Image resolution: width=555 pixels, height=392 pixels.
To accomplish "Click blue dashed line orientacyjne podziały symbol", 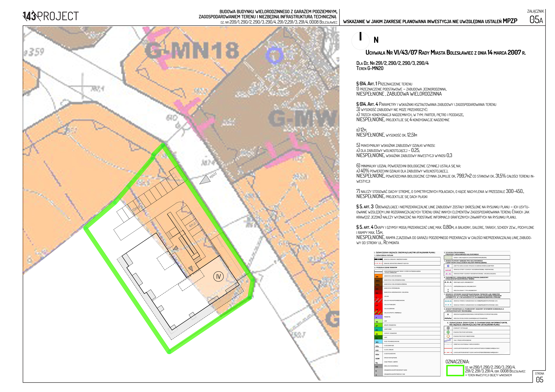I will pyautogui.click(x=448, y=344).
